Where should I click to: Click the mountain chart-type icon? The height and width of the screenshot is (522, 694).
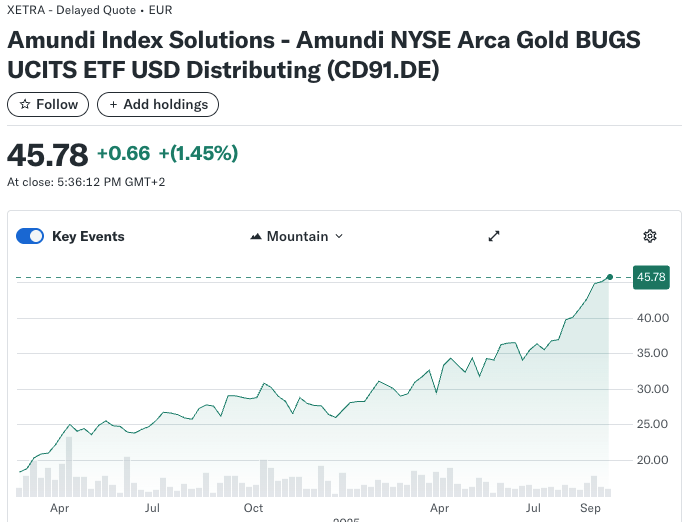(x=256, y=237)
